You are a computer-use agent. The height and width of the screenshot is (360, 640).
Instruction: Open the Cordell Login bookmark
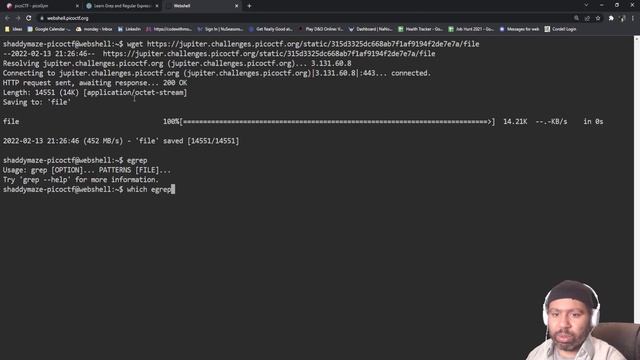560,29
